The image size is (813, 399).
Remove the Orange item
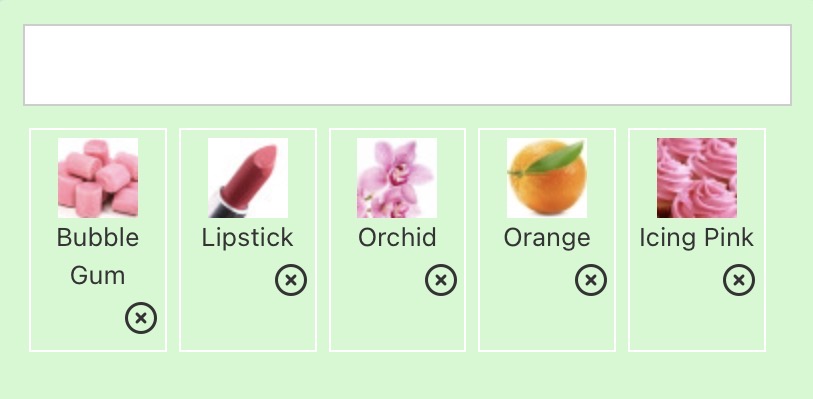tap(591, 280)
